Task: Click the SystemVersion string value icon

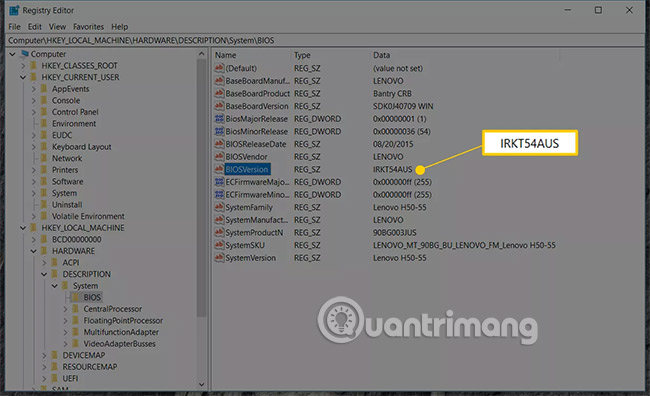Action: pos(219,258)
